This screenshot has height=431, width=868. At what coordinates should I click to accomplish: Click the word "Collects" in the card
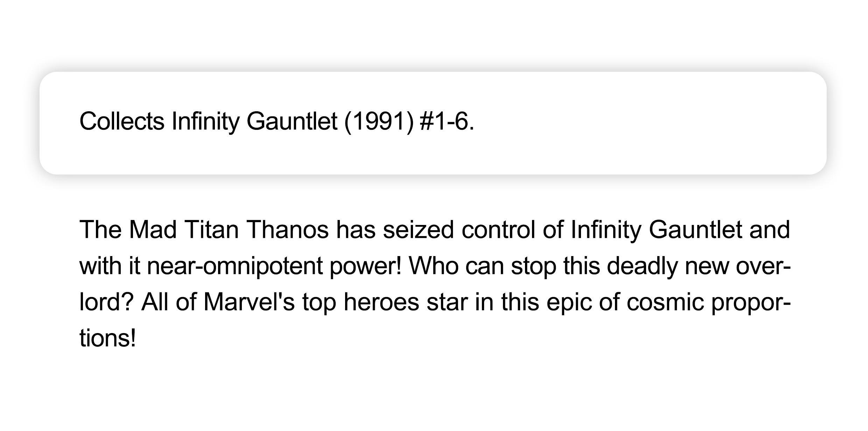122,121
